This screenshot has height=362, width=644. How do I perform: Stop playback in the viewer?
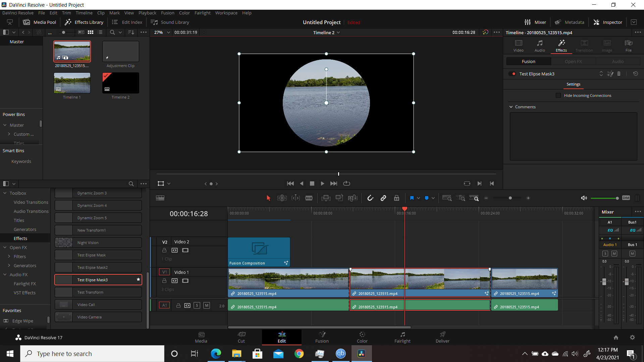(x=312, y=183)
